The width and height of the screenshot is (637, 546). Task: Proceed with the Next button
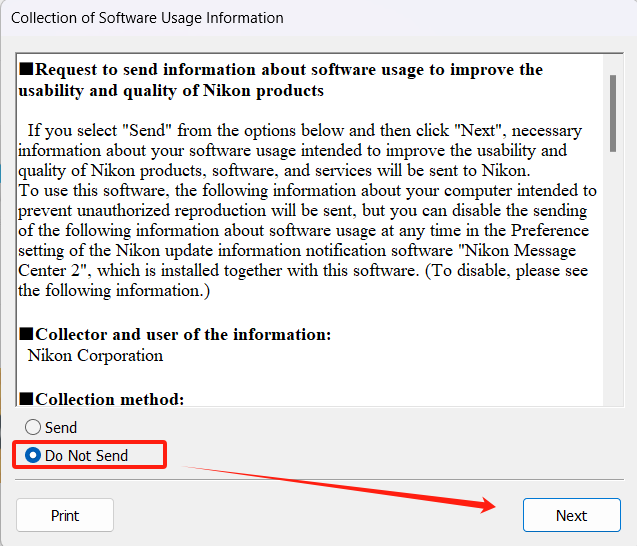572,515
